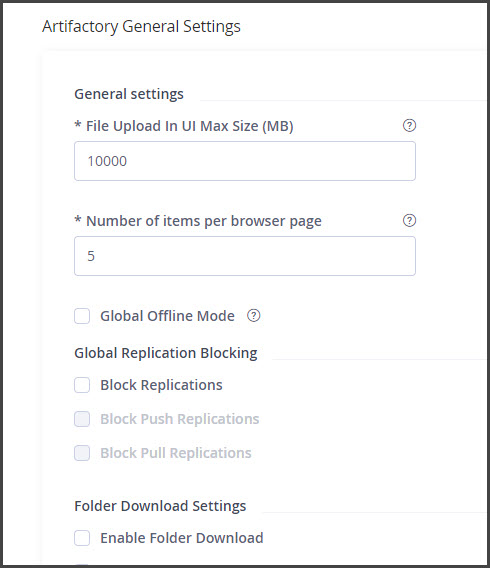Tick the Block Replications checkbox
This screenshot has height=568, width=490.
[82, 385]
